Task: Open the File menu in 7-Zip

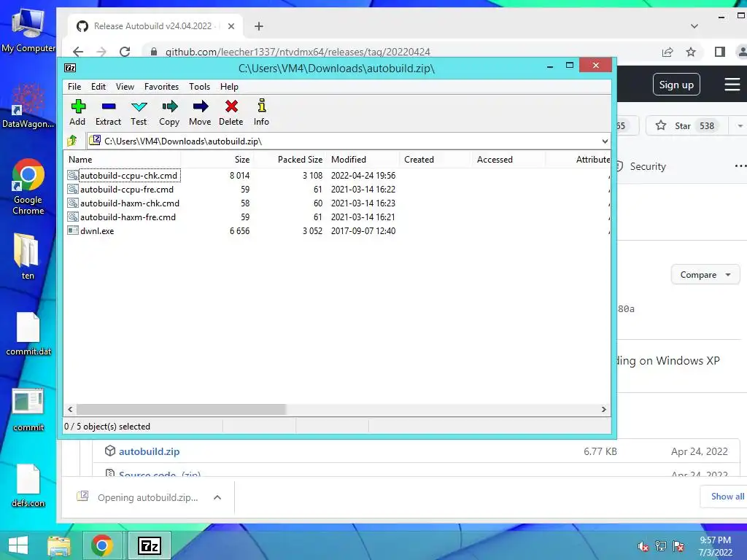Action: 74,87
